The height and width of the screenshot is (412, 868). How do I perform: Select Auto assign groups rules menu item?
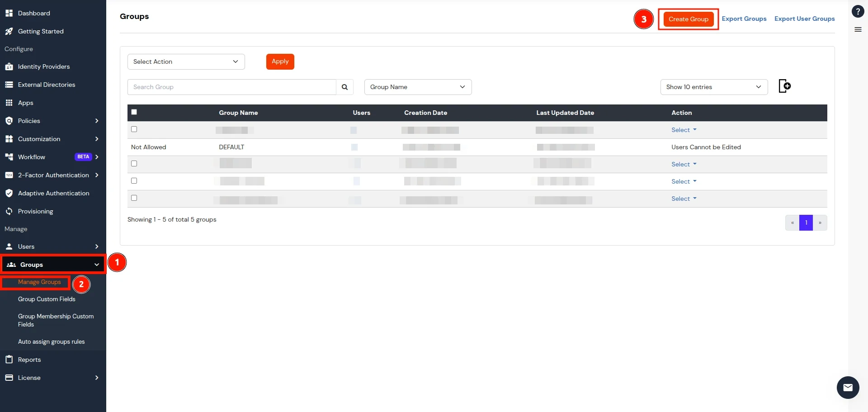[52, 341]
